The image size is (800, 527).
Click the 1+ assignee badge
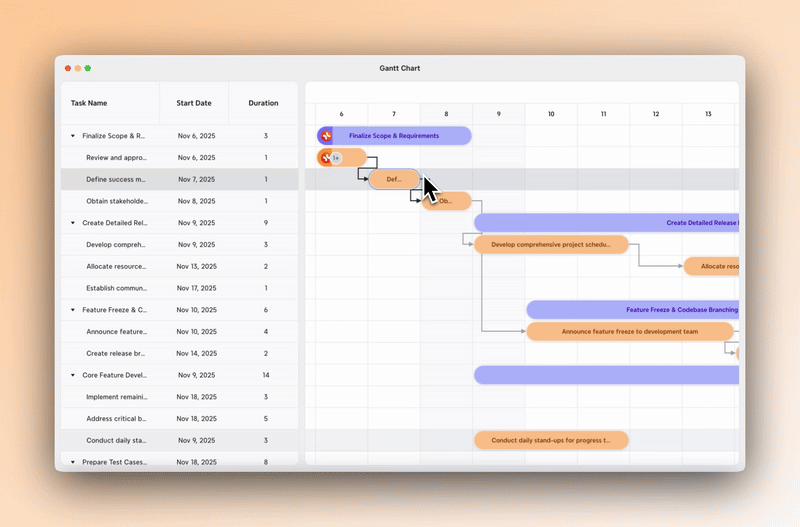click(337, 158)
